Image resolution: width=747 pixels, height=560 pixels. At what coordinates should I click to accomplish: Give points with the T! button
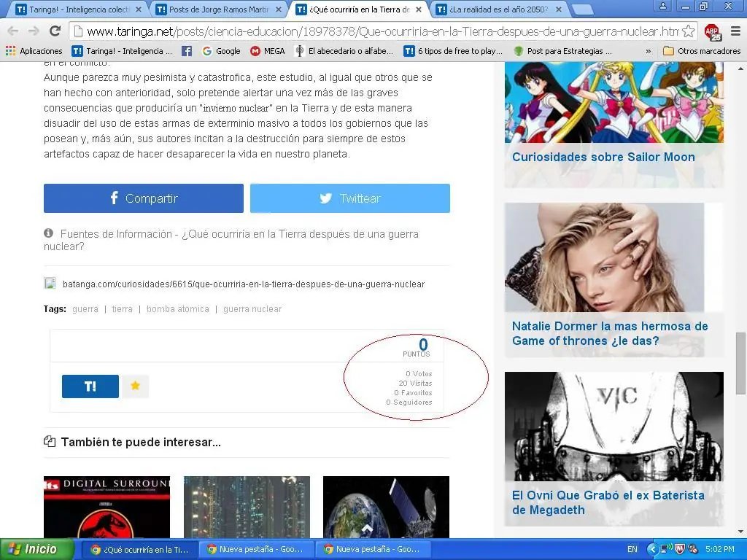[x=90, y=386]
